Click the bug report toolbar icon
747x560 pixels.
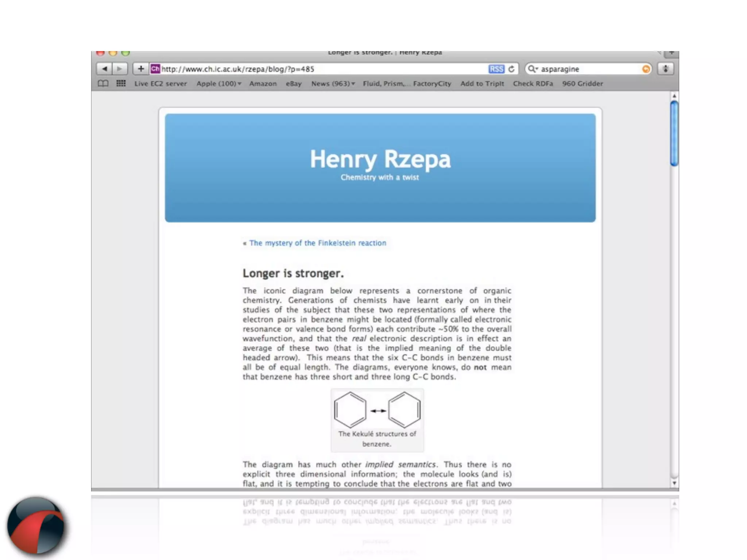click(x=665, y=69)
